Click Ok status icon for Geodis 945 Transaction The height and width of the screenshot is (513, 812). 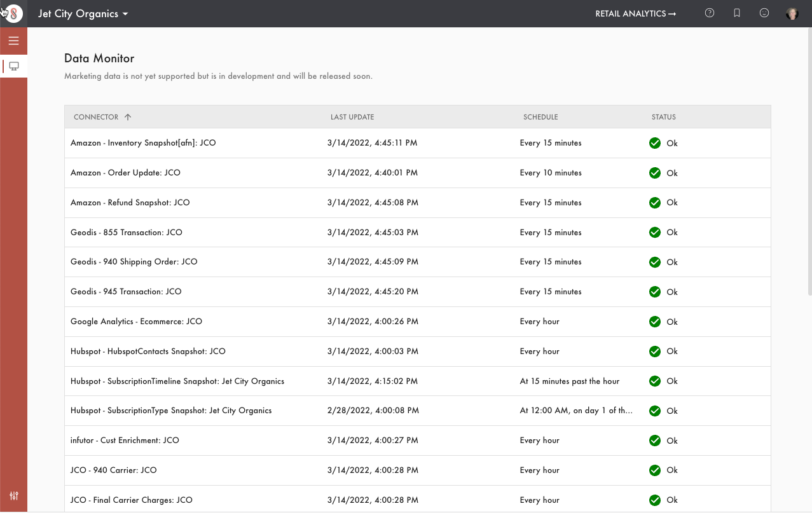tap(655, 292)
